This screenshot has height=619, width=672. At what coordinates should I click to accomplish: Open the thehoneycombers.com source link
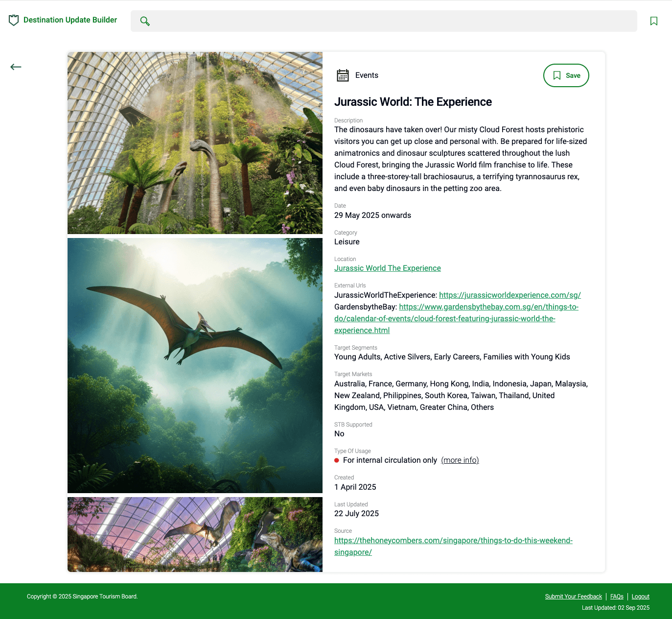[x=453, y=540]
